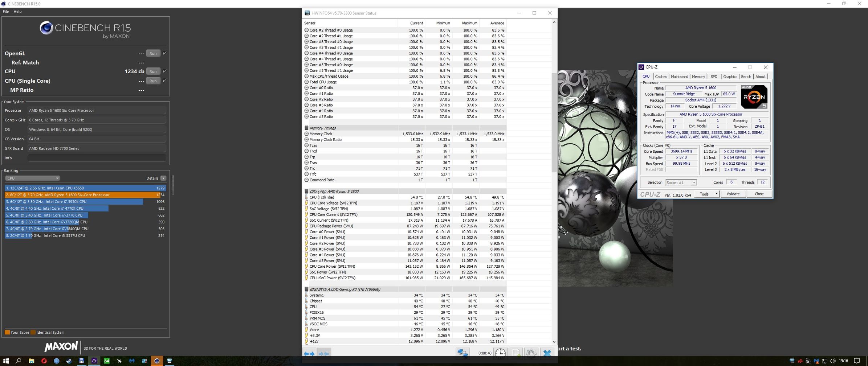This screenshot has width=868, height=366.
Task: Select Intel Xeon CPU X5650 ranking row
Action: point(85,188)
